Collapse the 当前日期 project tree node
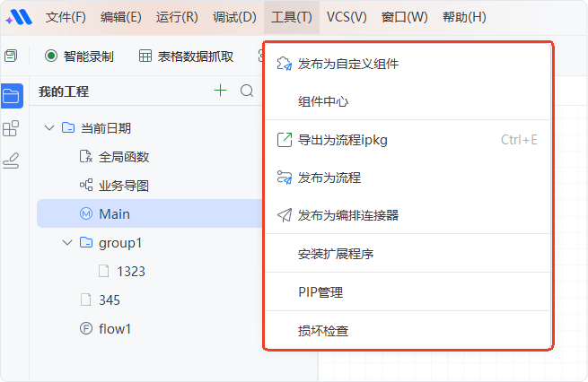588x382 pixels. pos(49,128)
